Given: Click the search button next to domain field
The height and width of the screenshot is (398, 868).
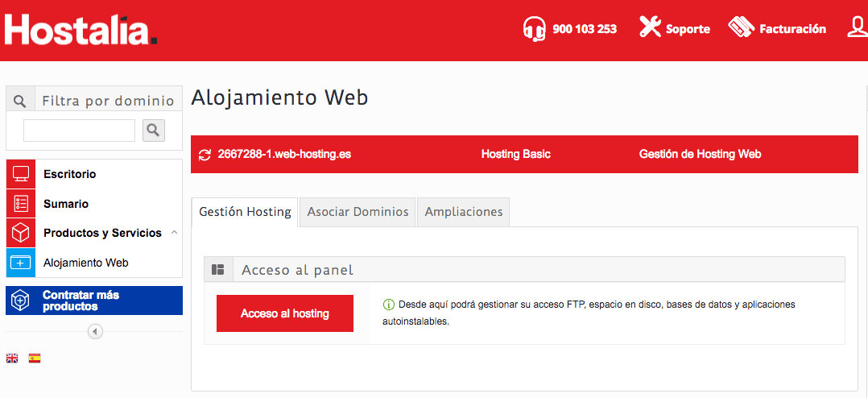Looking at the screenshot, I should pos(154,131).
